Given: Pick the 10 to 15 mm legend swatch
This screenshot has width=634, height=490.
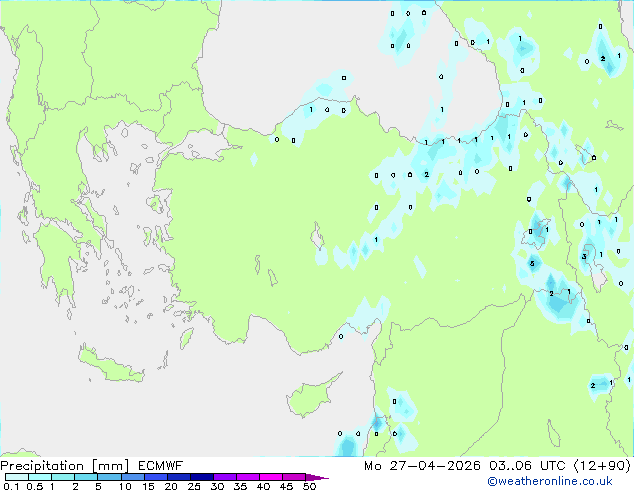Looking at the screenshot, I should [132, 477].
